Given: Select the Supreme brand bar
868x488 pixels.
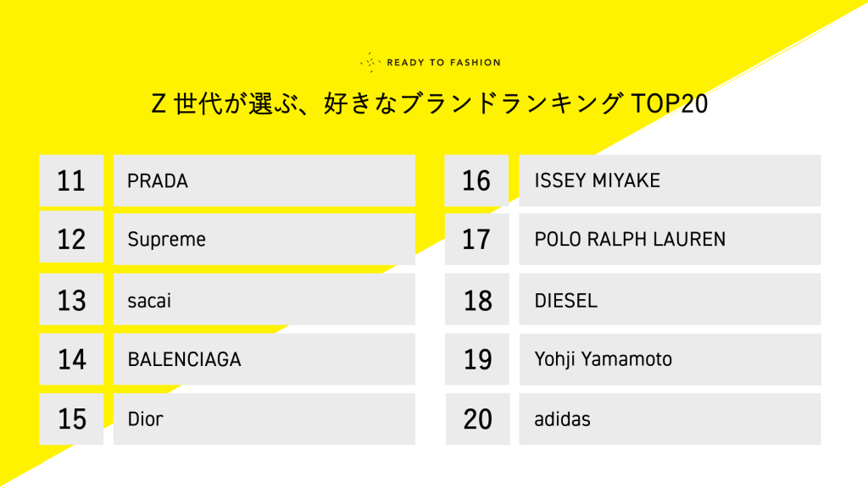Looking at the screenshot, I should coord(264,239).
